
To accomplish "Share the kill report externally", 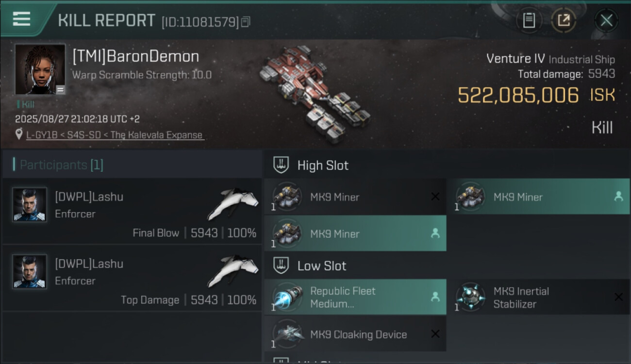I will pos(564,20).
